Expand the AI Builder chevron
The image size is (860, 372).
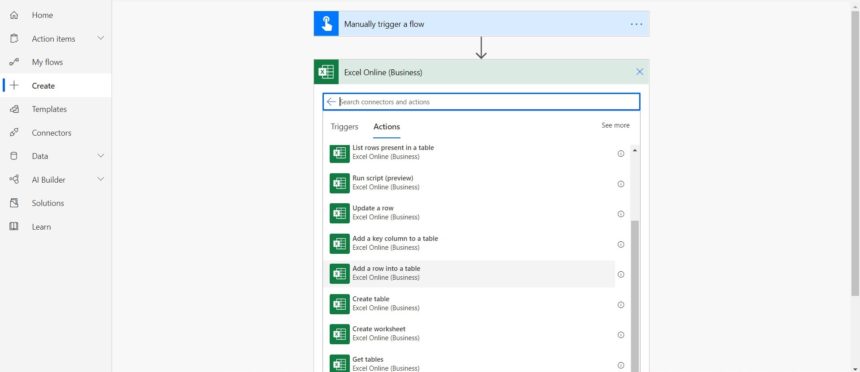[100, 179]
